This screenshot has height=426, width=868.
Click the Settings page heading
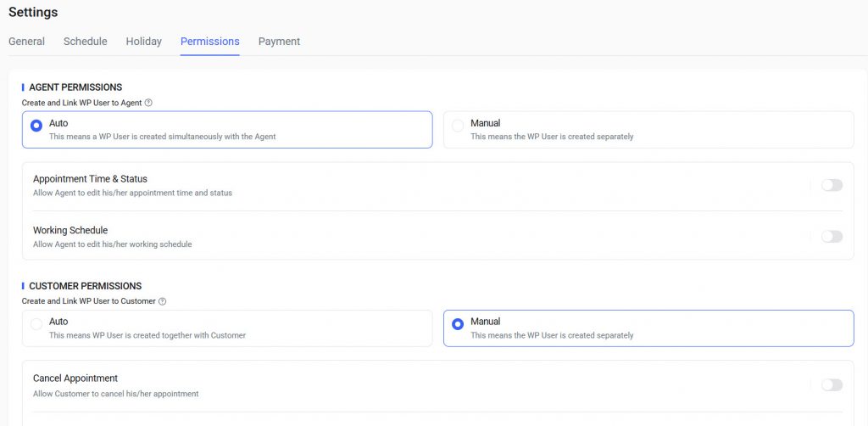pyautogui.click(x=33, y=12)
